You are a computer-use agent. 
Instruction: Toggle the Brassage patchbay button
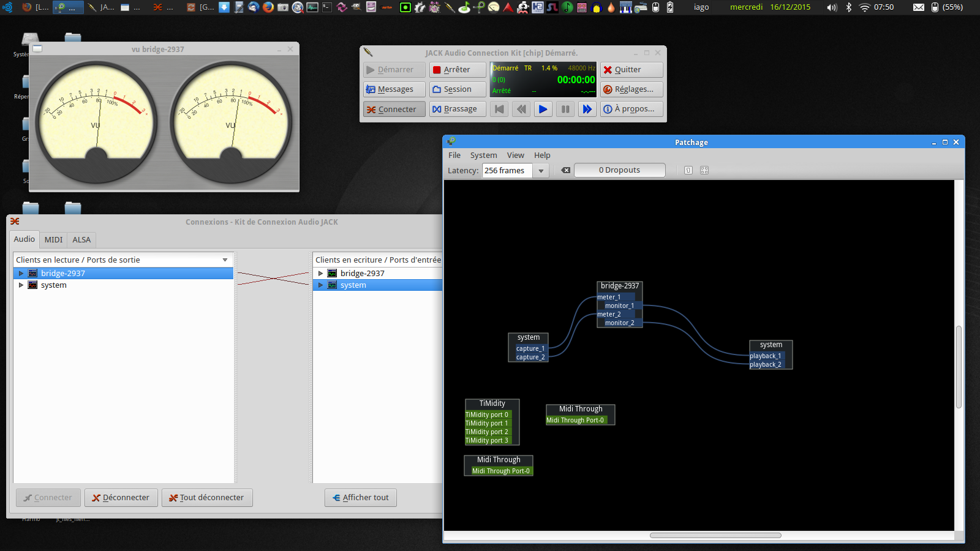point(457,109)
